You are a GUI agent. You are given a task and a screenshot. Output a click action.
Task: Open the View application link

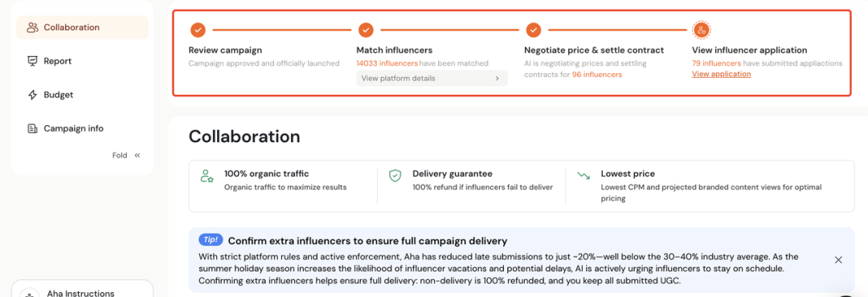(x=721, y=74)
